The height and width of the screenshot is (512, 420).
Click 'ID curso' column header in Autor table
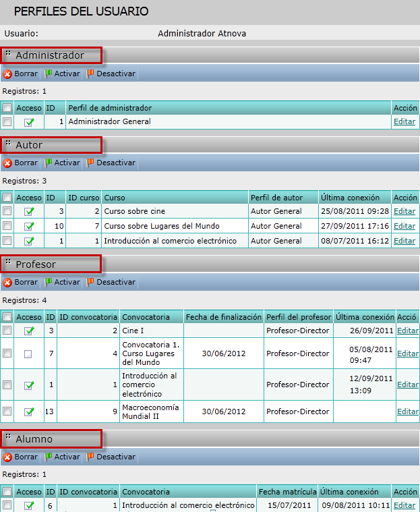click(84, 198)
